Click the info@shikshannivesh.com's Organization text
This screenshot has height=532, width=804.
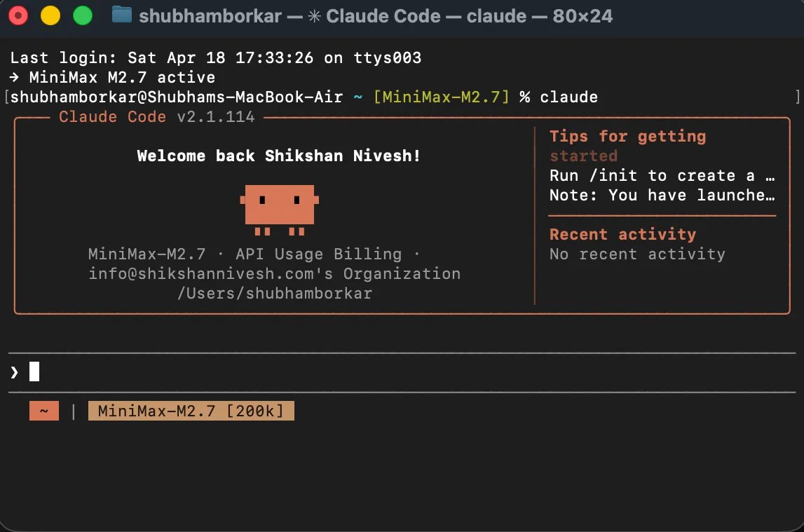275,273
